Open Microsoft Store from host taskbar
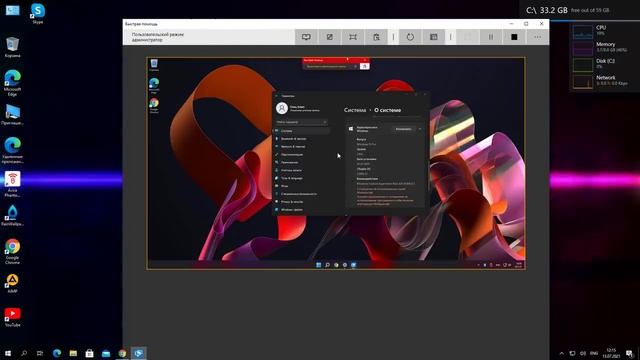Viewport: 640px width, 360px height. (x=89, y=353)
